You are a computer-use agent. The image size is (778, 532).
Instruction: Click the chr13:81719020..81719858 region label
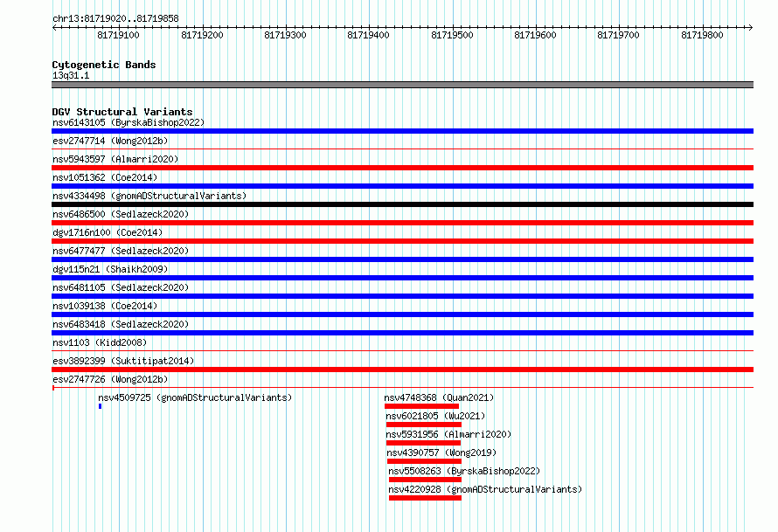[x=115, y=18]
